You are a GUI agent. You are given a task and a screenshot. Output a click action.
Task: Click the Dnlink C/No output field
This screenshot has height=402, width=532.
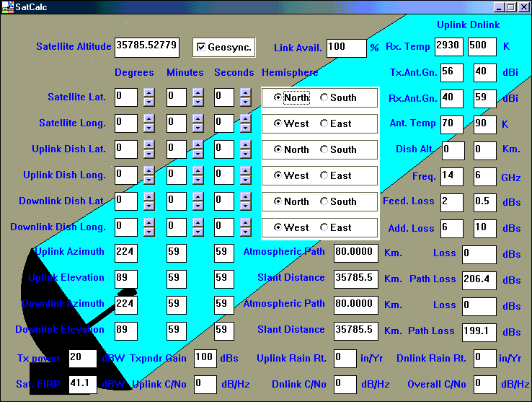[345, 385]
